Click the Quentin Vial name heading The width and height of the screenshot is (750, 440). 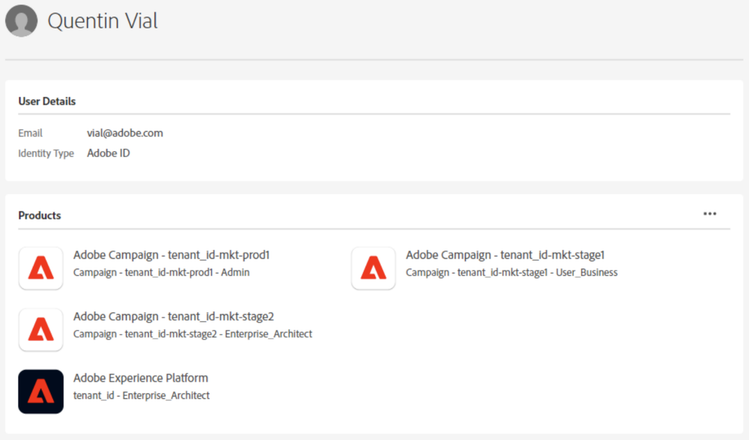pos(103,20)
